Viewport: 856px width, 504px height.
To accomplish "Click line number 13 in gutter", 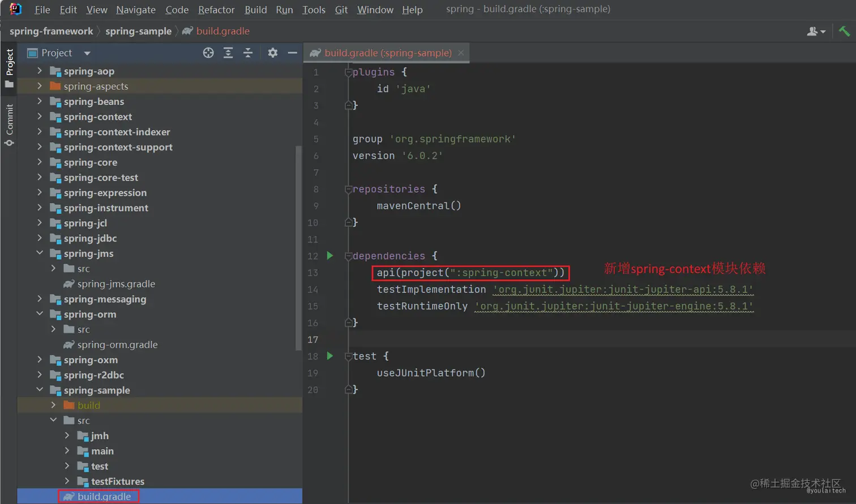I will coord(313,273).
